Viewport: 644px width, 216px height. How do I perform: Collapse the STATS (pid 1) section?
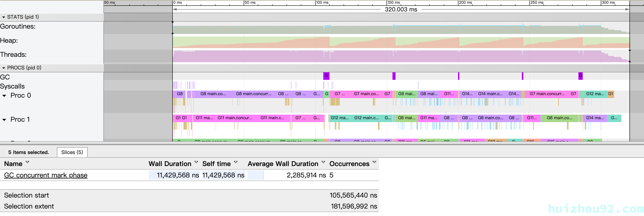coord(4,17)
